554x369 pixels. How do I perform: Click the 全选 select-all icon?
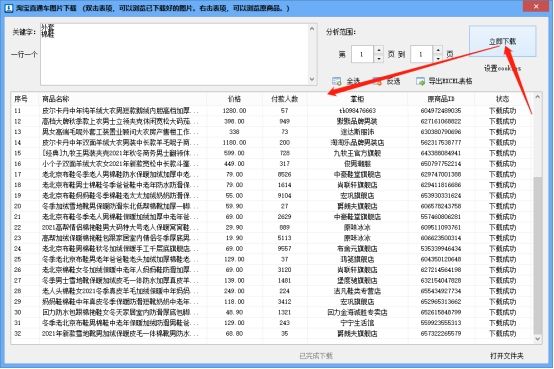pos(336,81)
